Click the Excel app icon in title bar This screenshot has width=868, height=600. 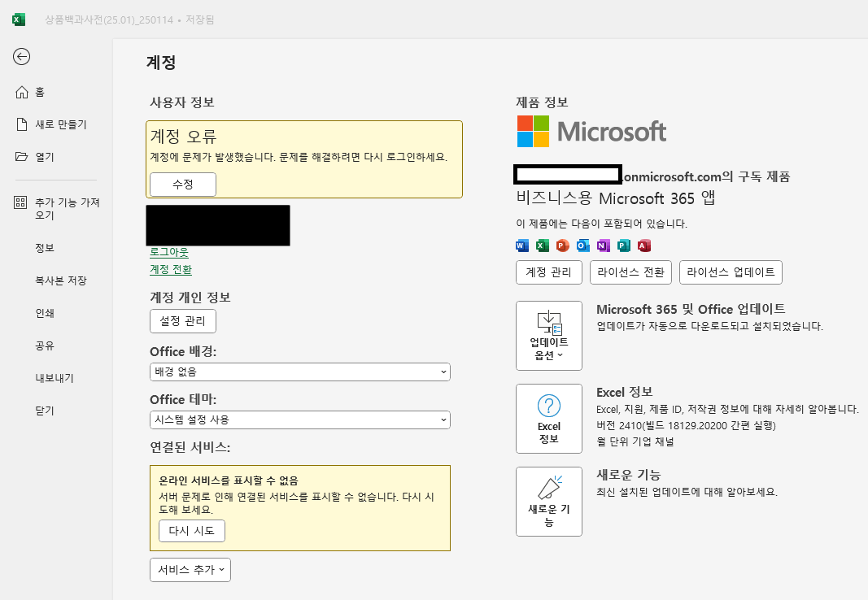click(18, 20)
